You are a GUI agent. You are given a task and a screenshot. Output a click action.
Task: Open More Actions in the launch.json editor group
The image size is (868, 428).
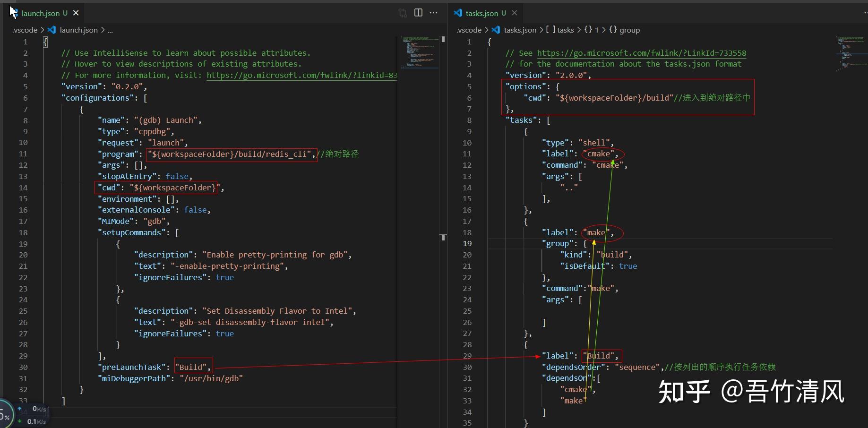433,13
